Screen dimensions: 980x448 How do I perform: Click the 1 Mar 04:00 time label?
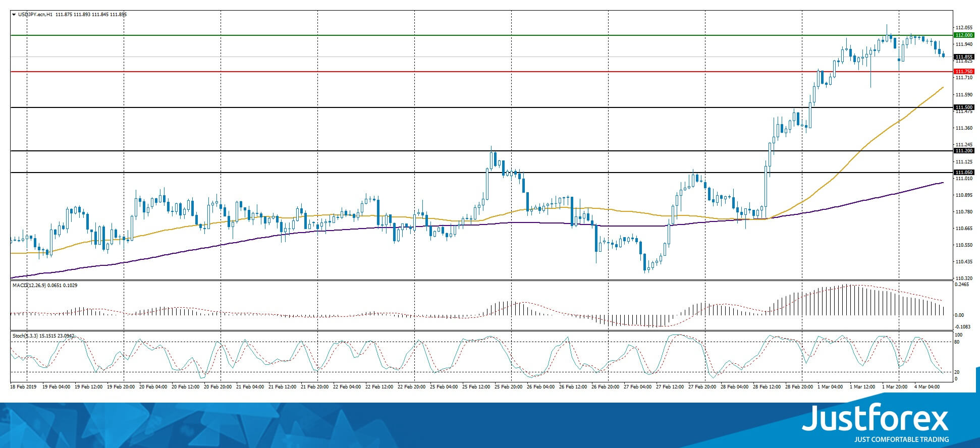[830, 387]
